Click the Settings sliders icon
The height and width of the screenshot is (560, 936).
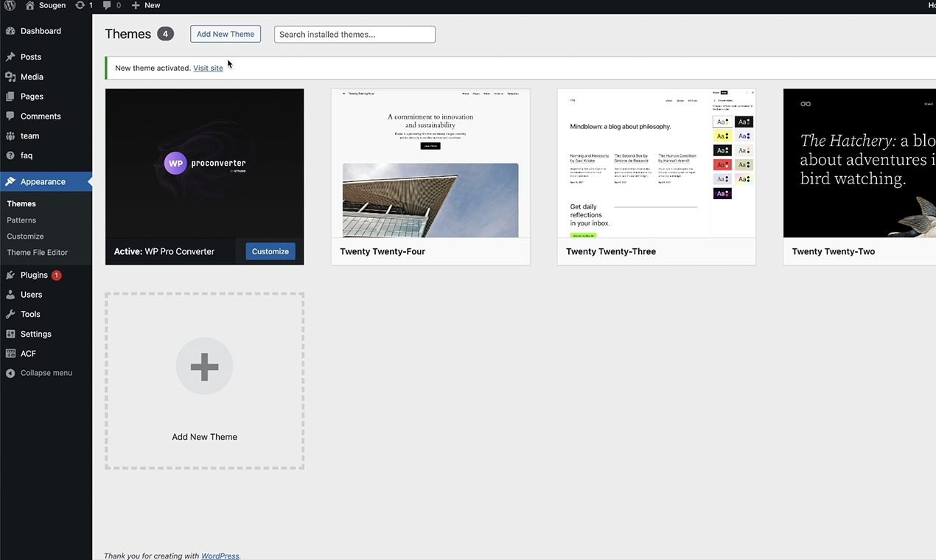(10, 334)
